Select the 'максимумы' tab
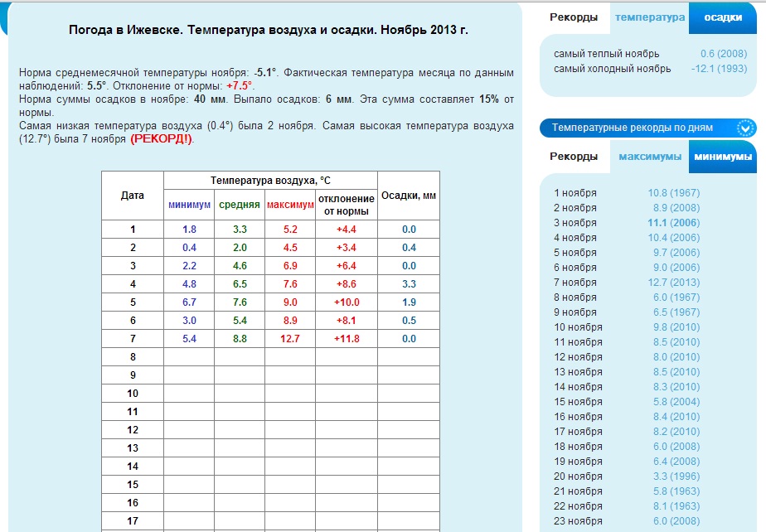 click(650, 157)
